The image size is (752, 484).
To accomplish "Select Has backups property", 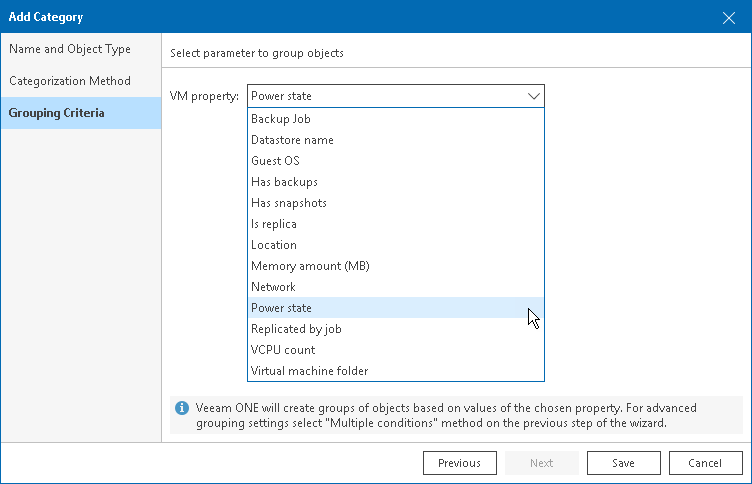I will click(284, 182).
